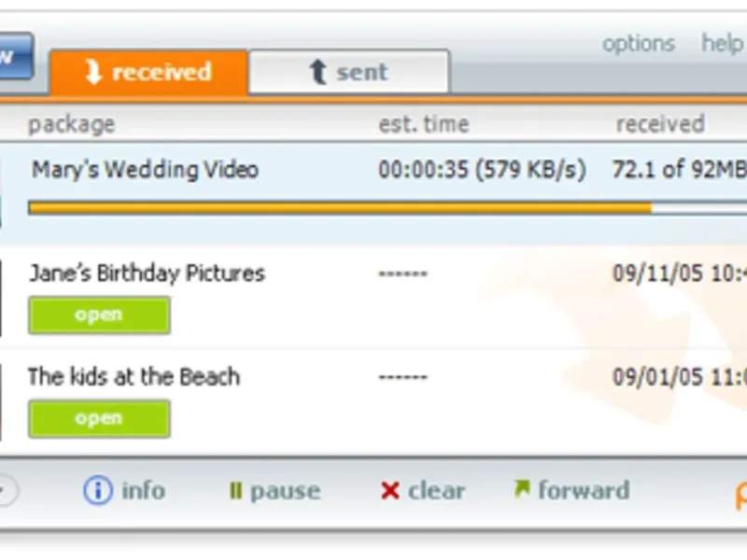Click the red X clear icon
The image size is (747, 560).
(x=390, y=491)
